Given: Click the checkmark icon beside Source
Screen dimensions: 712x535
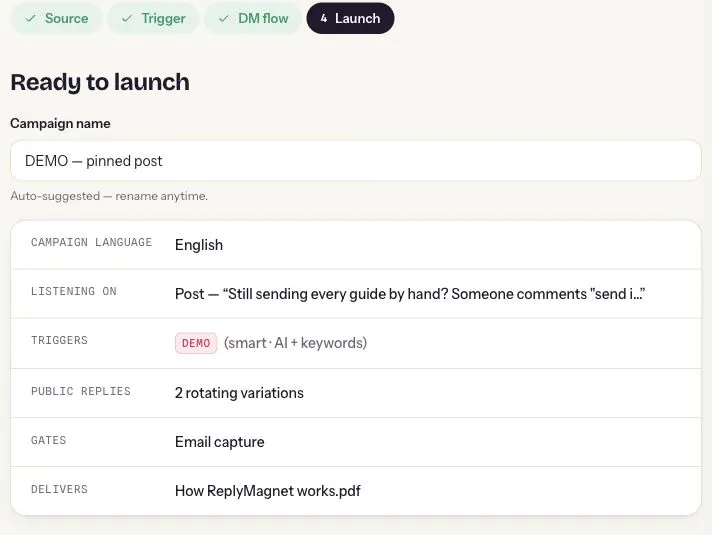Looking at the screenshot, I should 30,19.
